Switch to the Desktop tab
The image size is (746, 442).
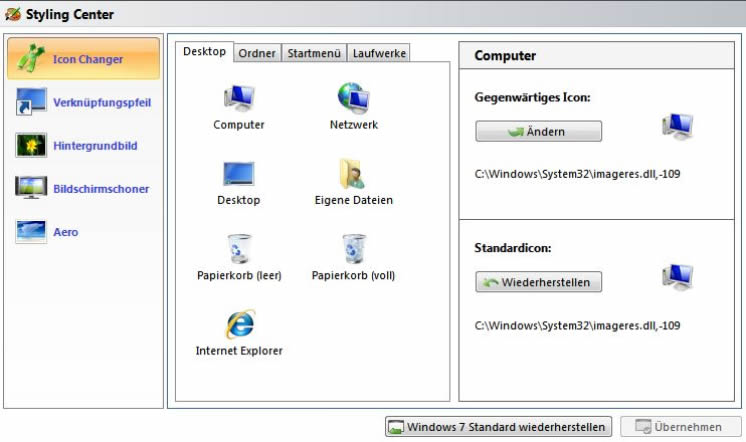tap(205, 51)
